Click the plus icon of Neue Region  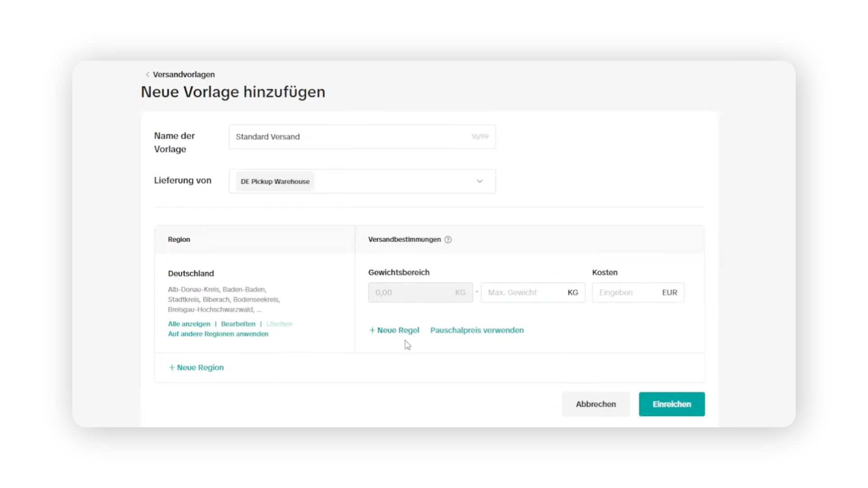coord(172,368)
